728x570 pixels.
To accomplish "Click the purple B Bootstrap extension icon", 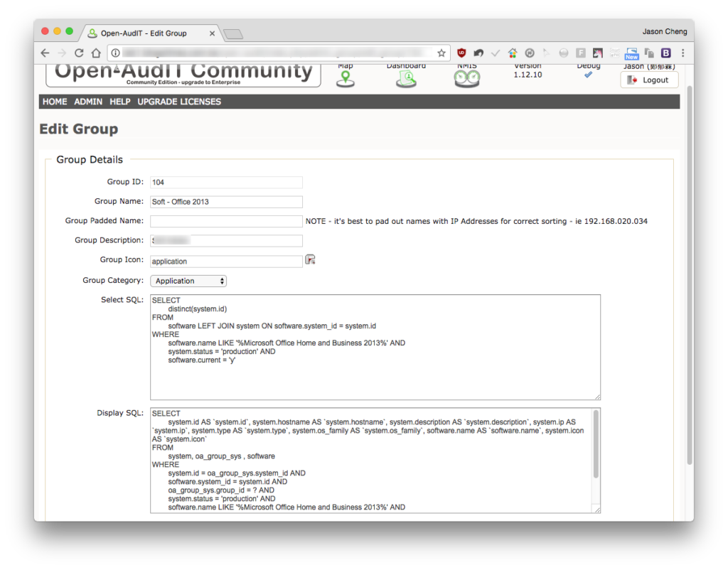I will click(x=665, y=53).
